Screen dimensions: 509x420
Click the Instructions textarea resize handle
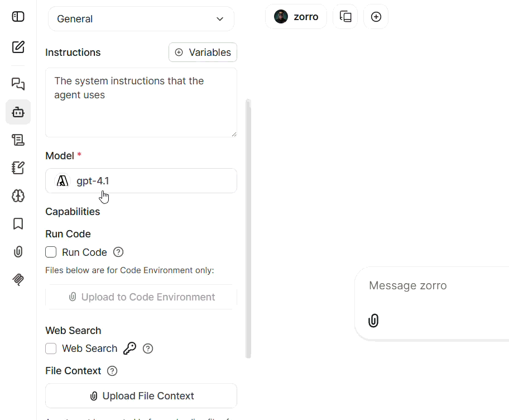(x=234, y=134)
